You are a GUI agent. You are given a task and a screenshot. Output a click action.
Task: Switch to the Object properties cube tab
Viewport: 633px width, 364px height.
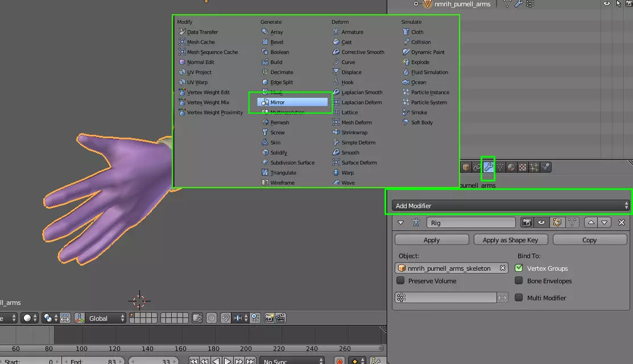pyautogui.click(x=466, y=167)
